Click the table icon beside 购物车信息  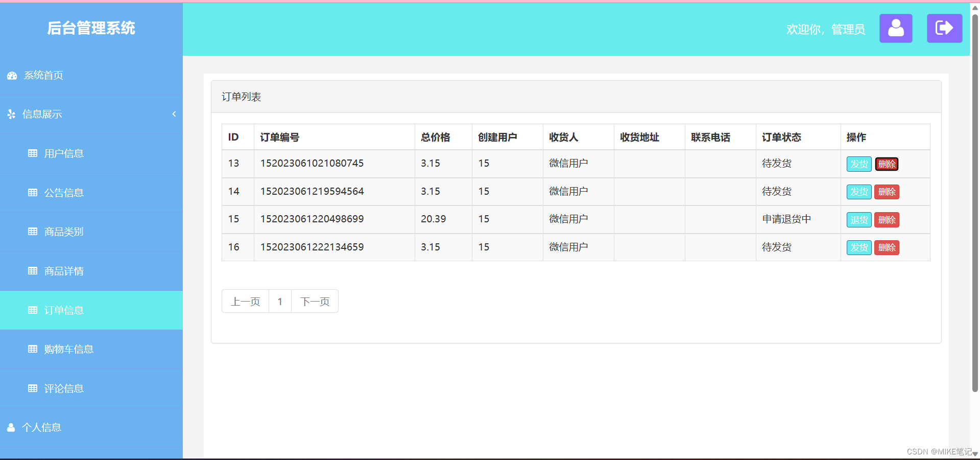(33, 349)
